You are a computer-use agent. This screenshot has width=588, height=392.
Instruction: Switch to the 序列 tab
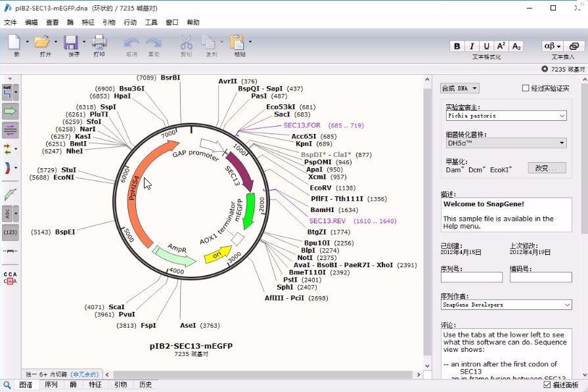pyautogui.click(x=51, y=385)
